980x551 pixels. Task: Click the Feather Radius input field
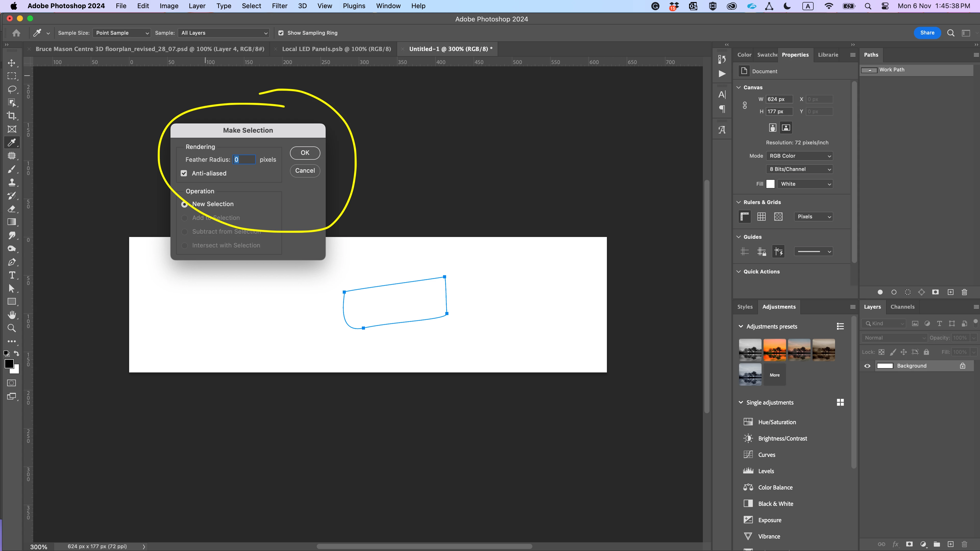244,160
